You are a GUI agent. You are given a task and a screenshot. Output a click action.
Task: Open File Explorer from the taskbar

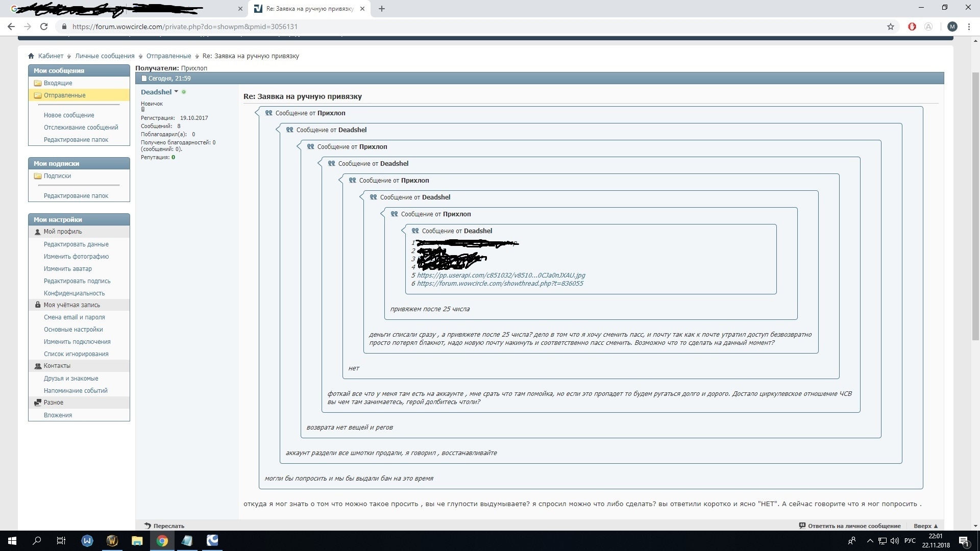(137, 541)
